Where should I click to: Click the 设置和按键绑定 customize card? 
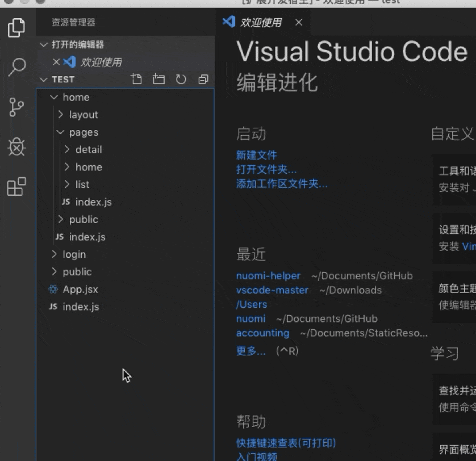[454, 238]
